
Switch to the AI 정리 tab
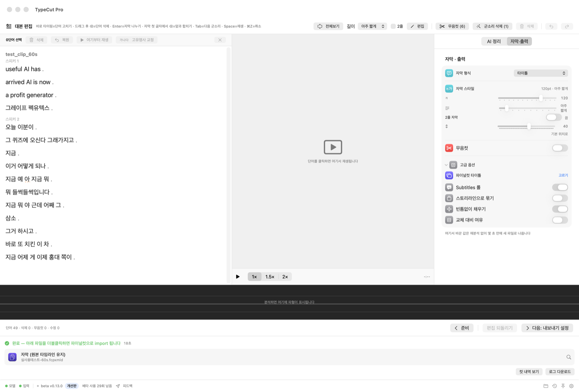pos(494,41)
